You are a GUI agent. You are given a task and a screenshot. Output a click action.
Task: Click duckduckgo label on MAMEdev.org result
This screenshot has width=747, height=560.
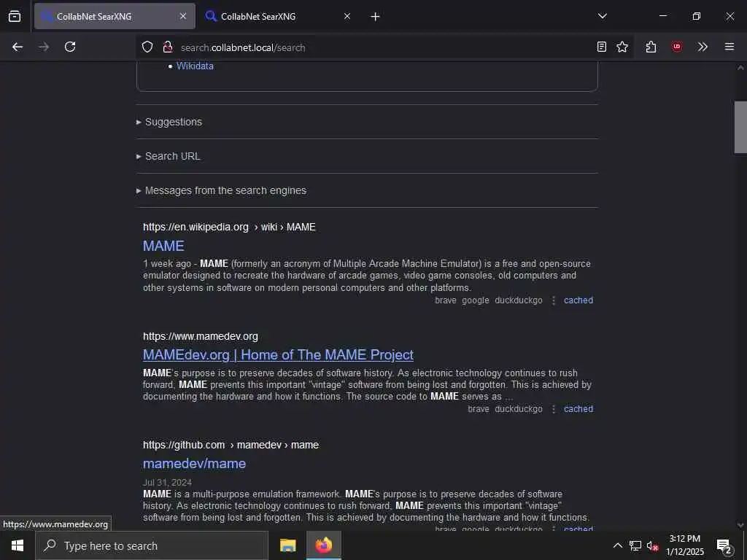pos(519,409)
